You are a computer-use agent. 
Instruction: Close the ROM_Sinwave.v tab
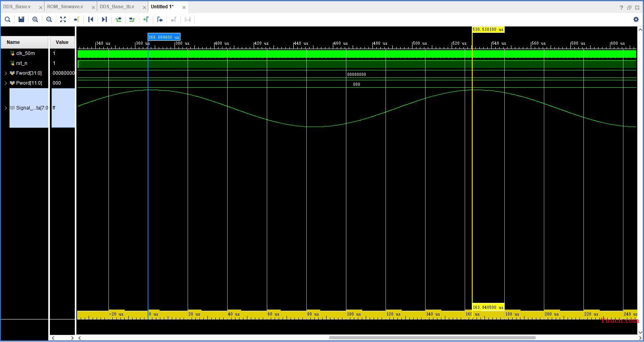pos(93,8)
